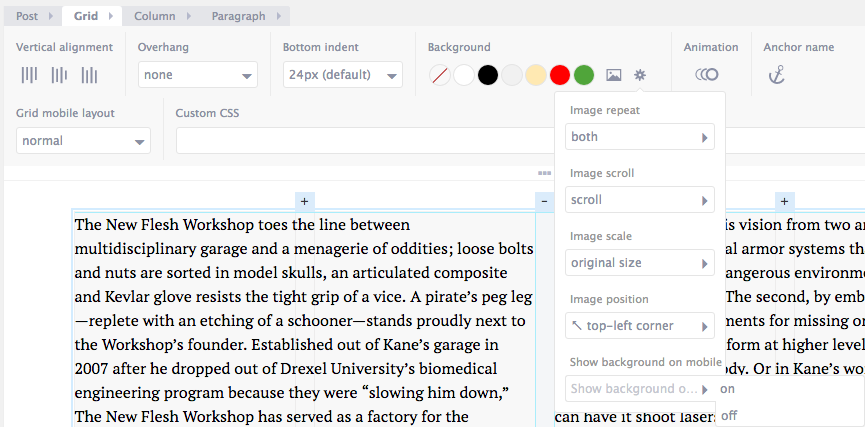Click the text 'can have it shoot lasers'
865x427 pixels.
point(635,416)
